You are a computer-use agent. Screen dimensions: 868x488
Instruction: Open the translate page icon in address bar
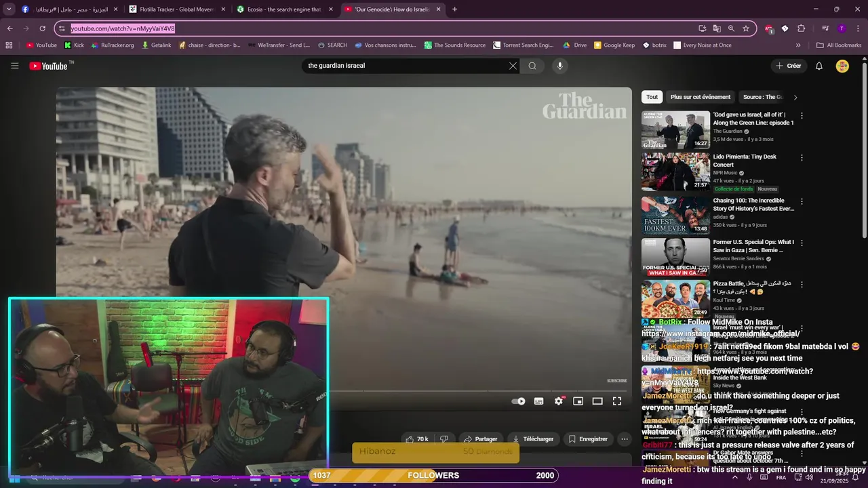[x=717, y=28]
